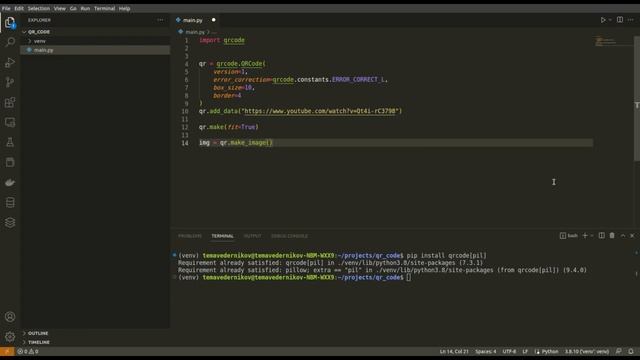
Task: Open the Selection menu
Action: click(x=39, y=8)
